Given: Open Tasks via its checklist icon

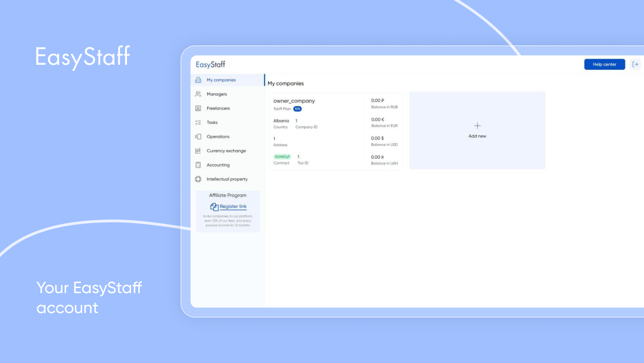Looking at the screenshot, I should (x=198, y=123).
